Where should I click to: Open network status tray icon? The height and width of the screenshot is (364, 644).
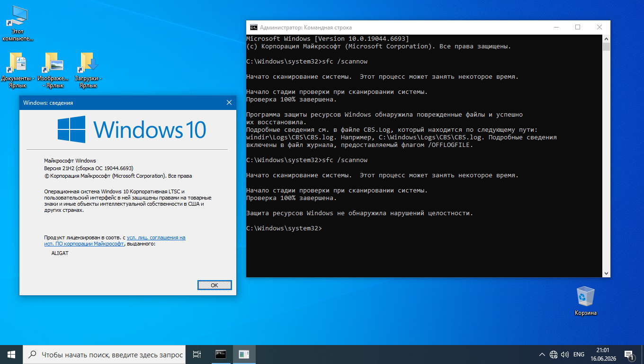point(554,354)
